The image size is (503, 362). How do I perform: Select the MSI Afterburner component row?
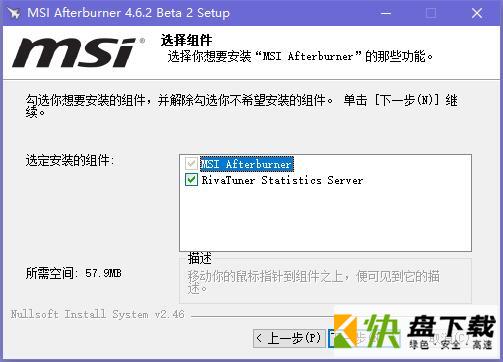(247, 164)
